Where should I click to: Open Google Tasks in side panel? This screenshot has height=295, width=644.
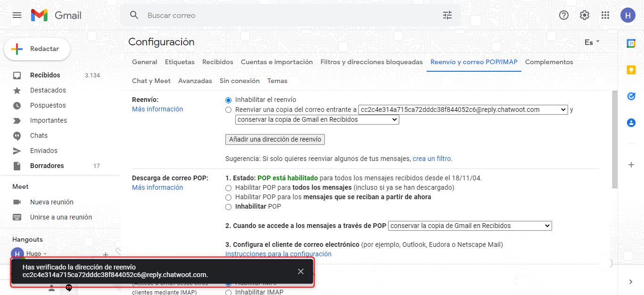(x=631, y=96)
